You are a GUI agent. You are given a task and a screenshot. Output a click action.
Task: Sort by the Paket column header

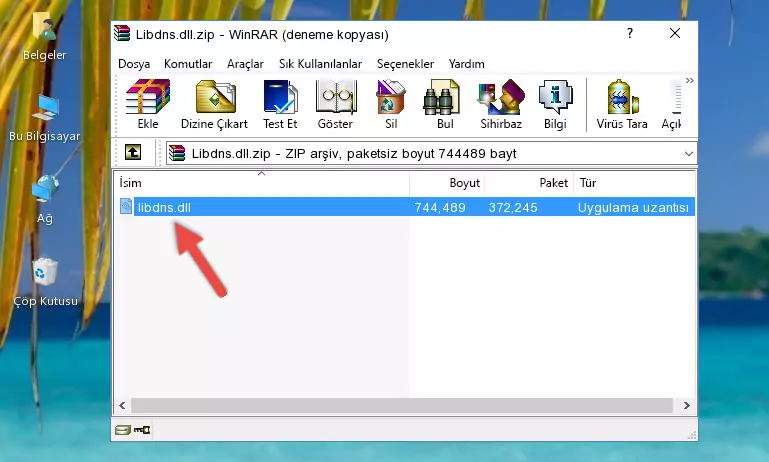[x=529, y=183]
